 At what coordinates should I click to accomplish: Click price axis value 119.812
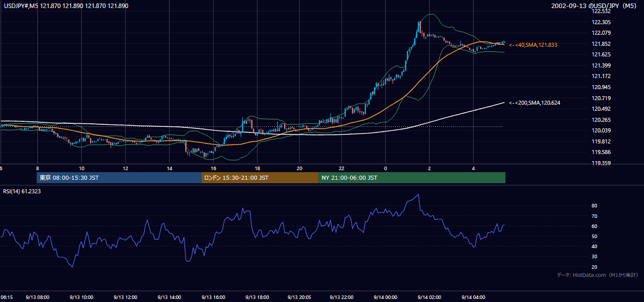pyautogui.click(x=602, y=141)
